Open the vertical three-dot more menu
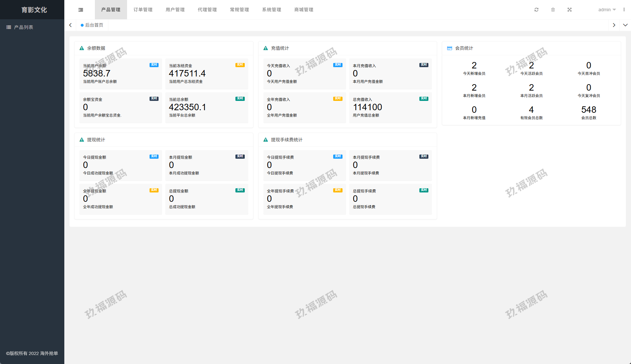631x364 pixels. [x=624, y=10]
